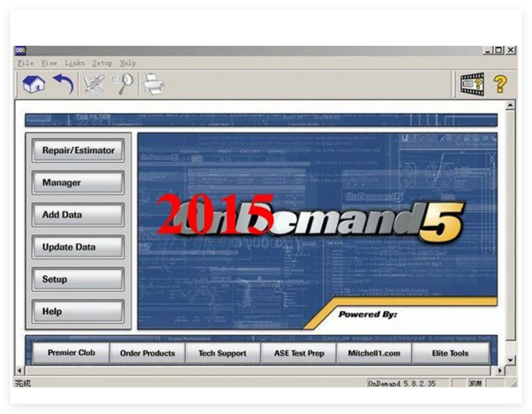532x414 pixels.
Task: Click the vertical scrollbar down arrow
Action: 511,360
